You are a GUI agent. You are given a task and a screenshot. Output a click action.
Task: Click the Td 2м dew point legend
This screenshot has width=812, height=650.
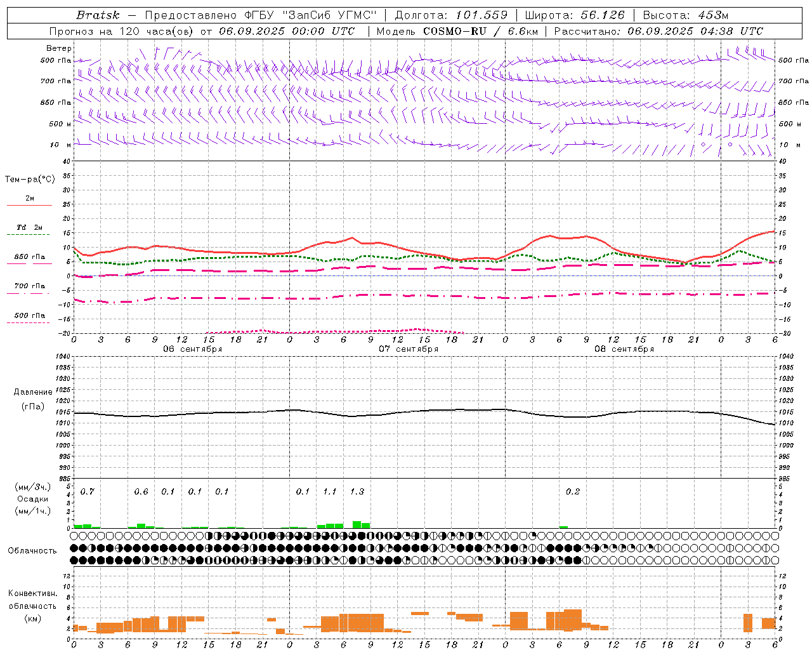tap(29, 227)
